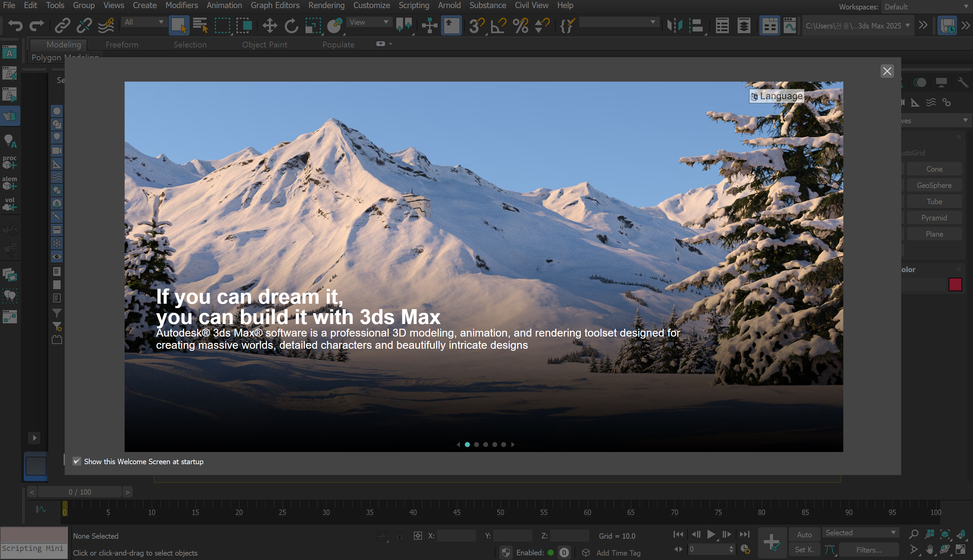Click the Add Time Tag label
This screenshot has height=560, width=973.
pos(618,553)
